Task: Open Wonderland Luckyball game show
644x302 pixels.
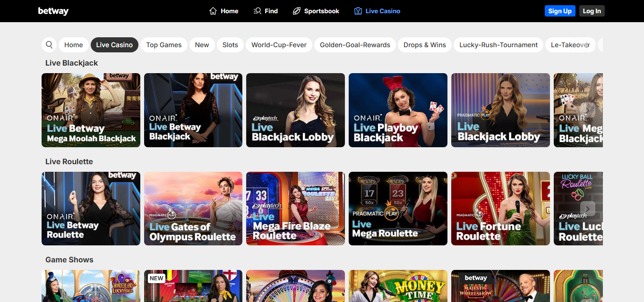Action: (x=91, y=286)
